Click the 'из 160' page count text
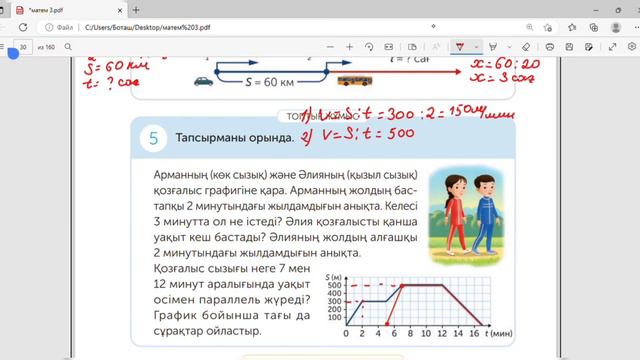 click(46, 47)
